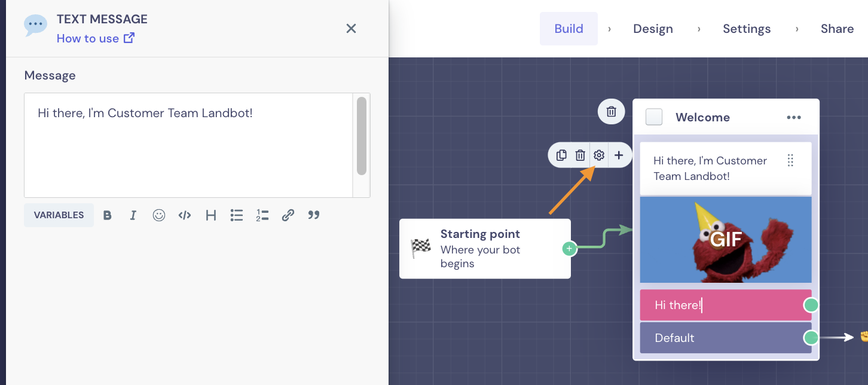Open the Welcome block three-dot menu
868x385 pixels.
[x=794, y=117]
